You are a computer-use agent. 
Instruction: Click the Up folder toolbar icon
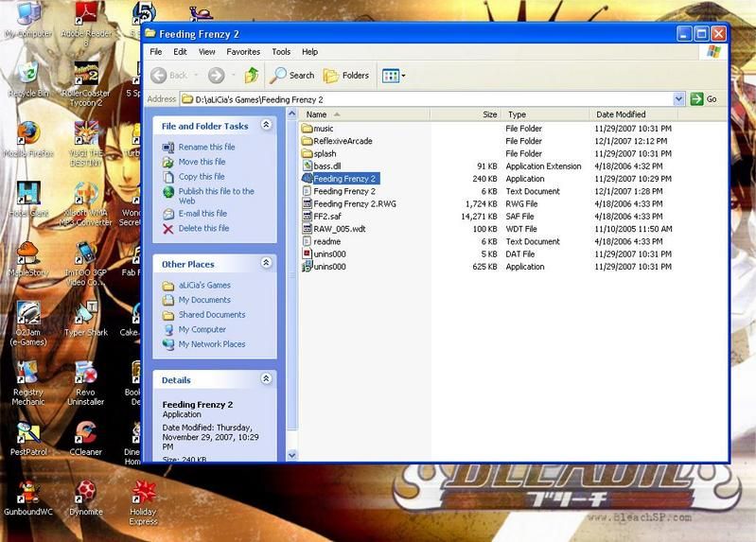coord(252,76)
